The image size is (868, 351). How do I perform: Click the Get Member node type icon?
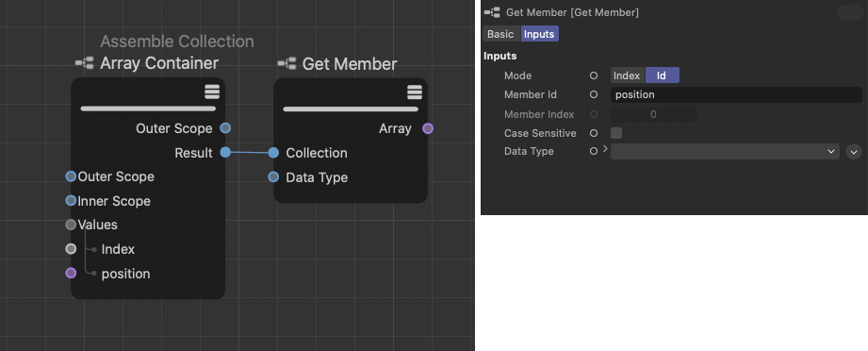point(287,64)
